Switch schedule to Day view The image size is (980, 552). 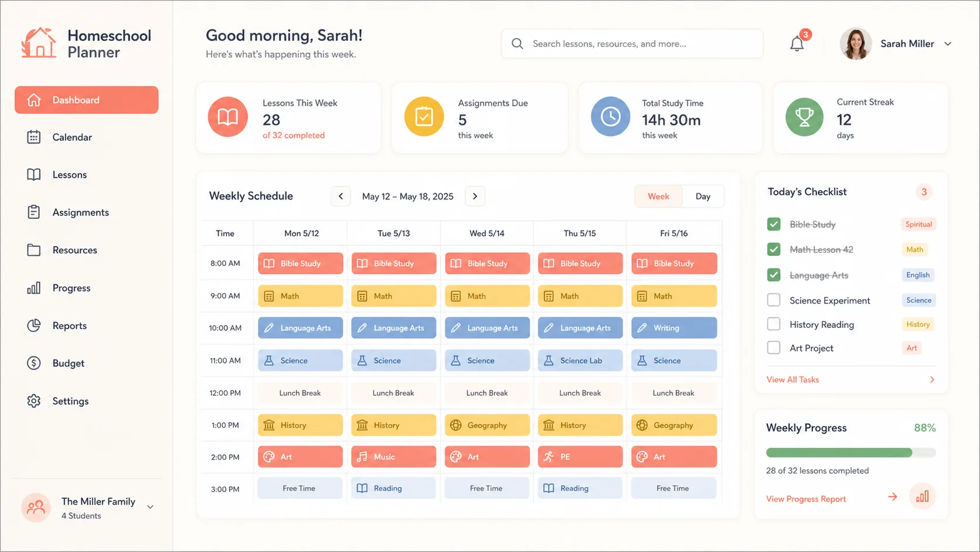coord(703,197)
